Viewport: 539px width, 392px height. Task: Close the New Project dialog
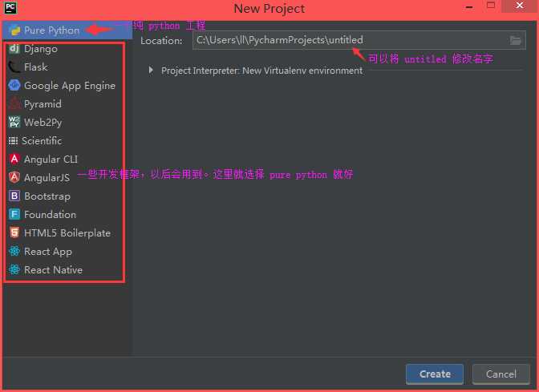tap(520, 6)
